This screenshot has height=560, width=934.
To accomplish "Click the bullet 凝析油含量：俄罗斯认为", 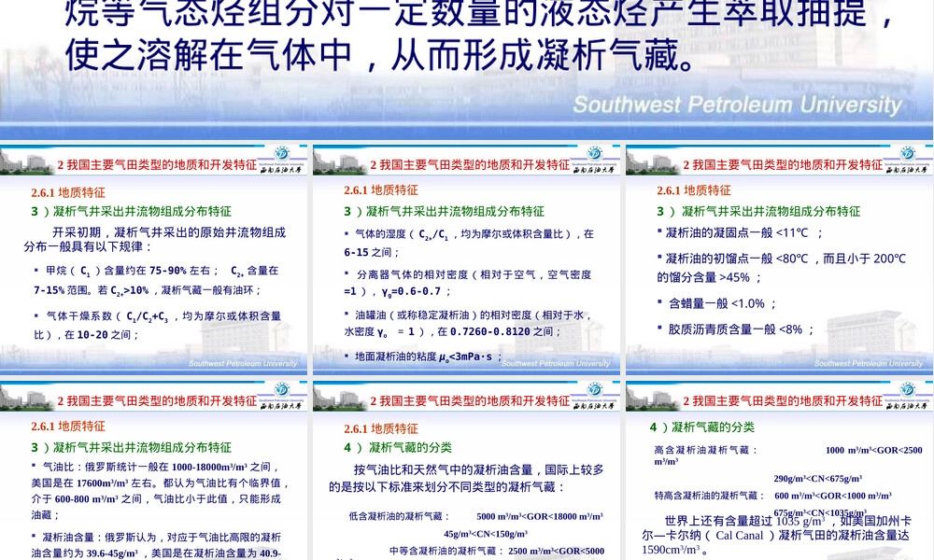I will tap(156, 545).
